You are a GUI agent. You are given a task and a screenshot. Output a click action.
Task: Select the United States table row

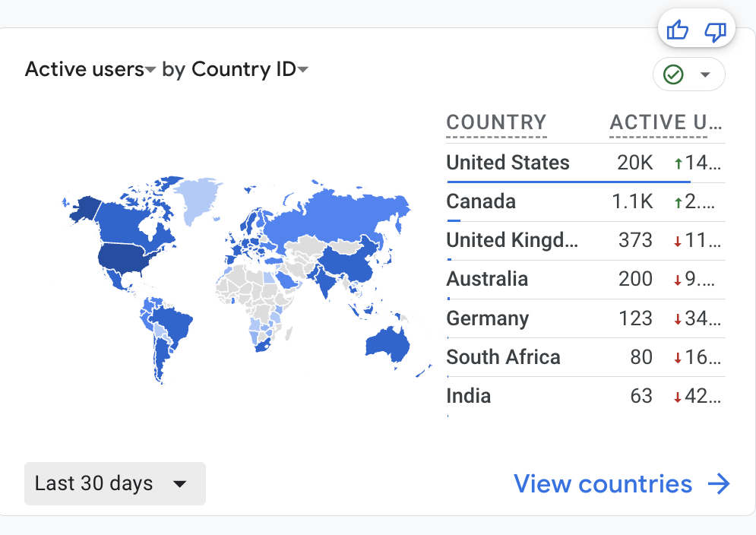(x=586, y=163)
